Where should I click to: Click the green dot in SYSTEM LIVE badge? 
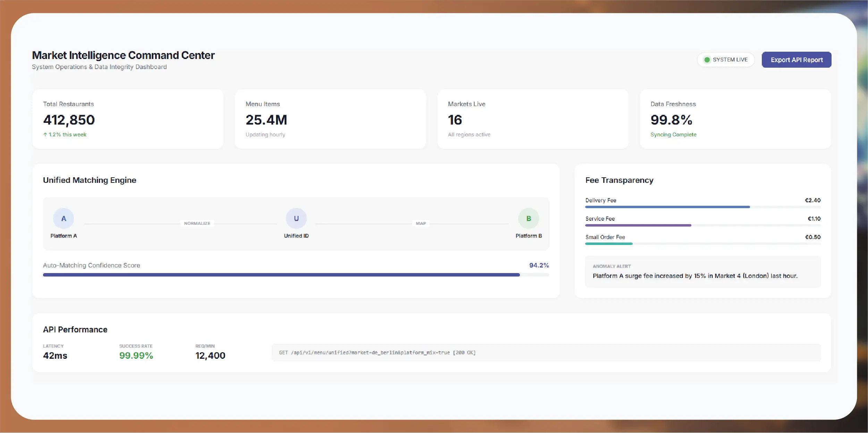point(707,60)
